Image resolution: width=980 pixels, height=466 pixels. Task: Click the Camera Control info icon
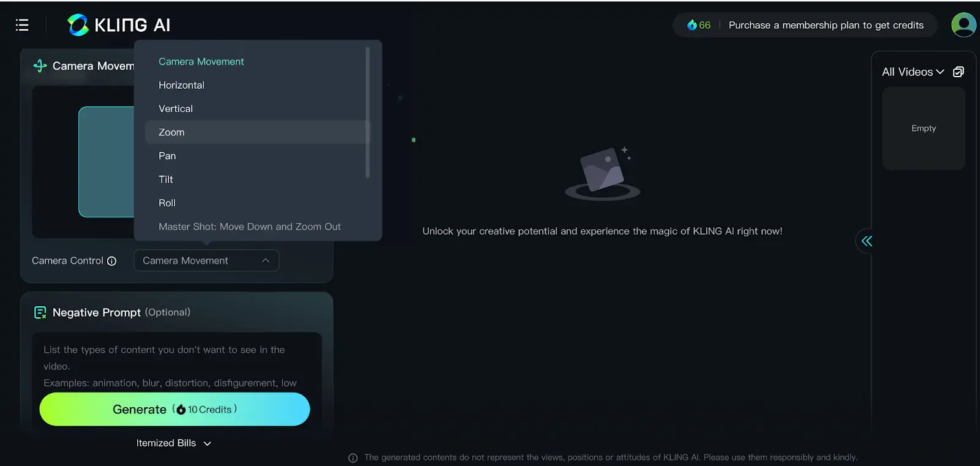[x=112, y=261]
